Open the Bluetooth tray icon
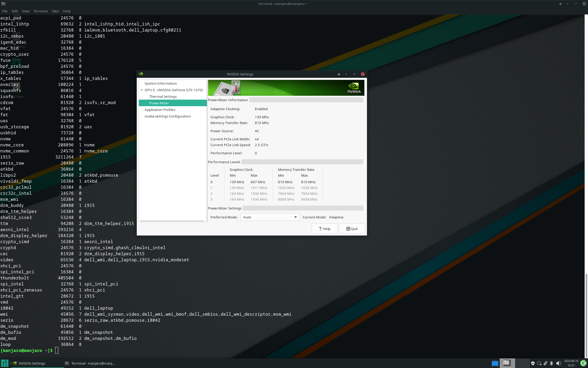Screen dimensions: 588x368 [552, 363]
